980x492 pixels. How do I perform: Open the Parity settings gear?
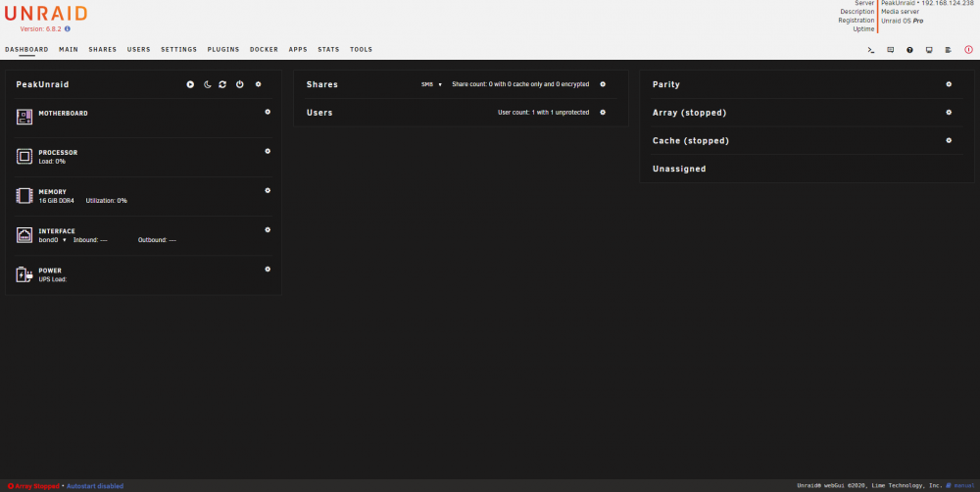(x=949, y=84)
